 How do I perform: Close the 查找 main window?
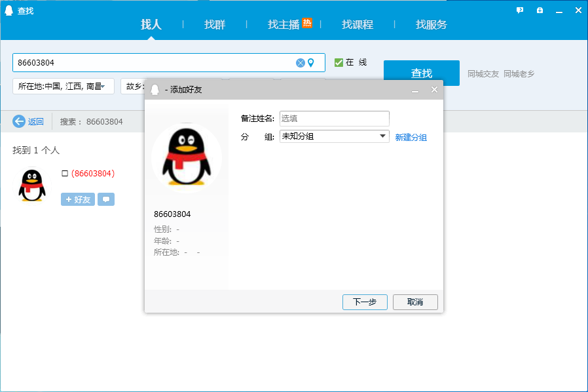[578, 10]
